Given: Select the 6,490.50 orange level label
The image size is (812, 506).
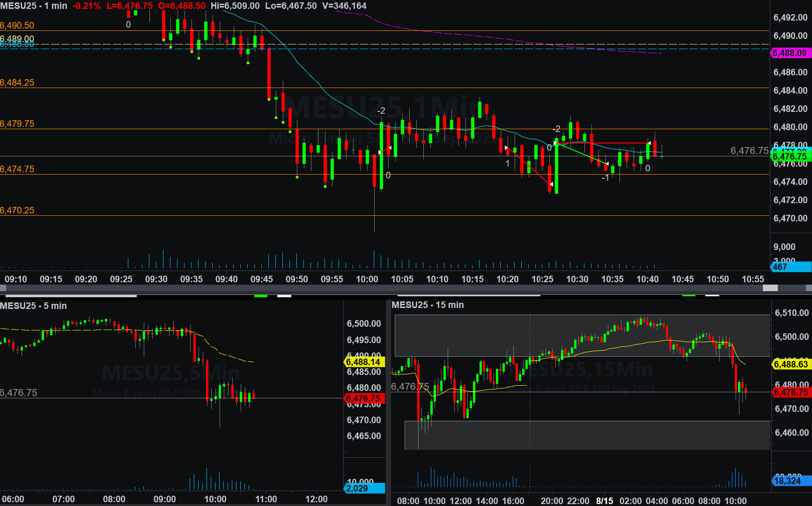Looking at the screenshot, I should 17,25.
